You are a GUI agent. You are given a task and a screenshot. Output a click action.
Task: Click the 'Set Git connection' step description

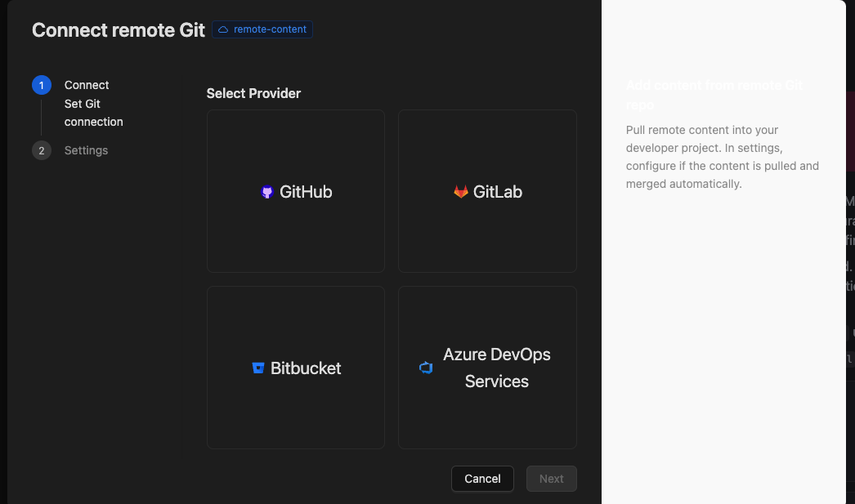94,113
